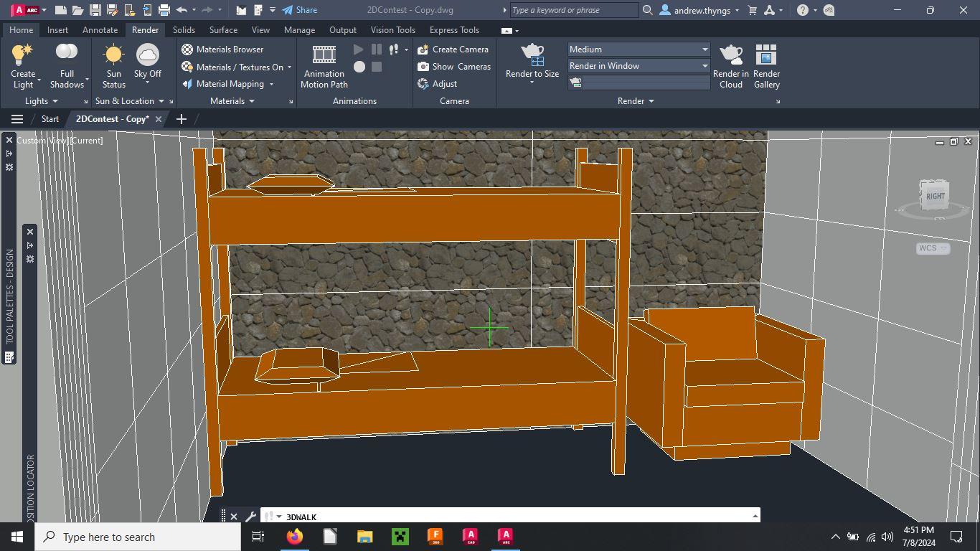This screenshot has height=551, width=980.
Task: Toggle Sun Status
Action: pyautogui.click(x=113, y=65)
